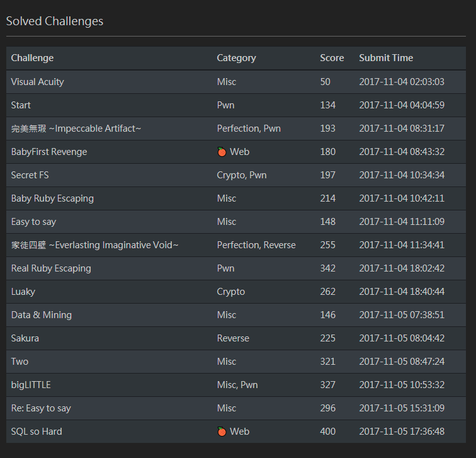This screenshot has width=476, height=458.
Task: Click the Solved Challenges heading
Action: point(55,21)
